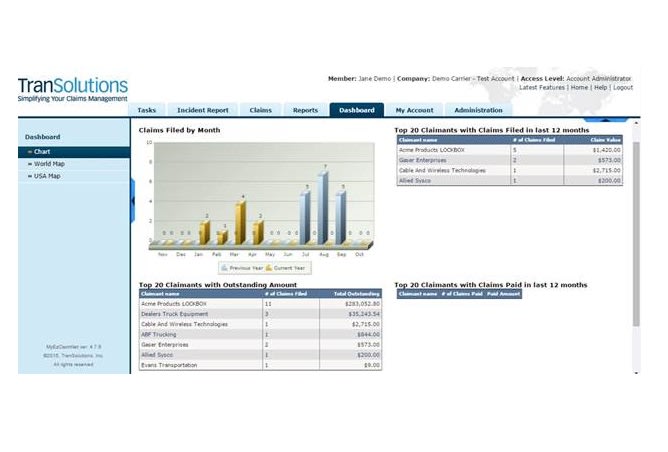
Task: Select the Dashboard tab
Action: 357,110
